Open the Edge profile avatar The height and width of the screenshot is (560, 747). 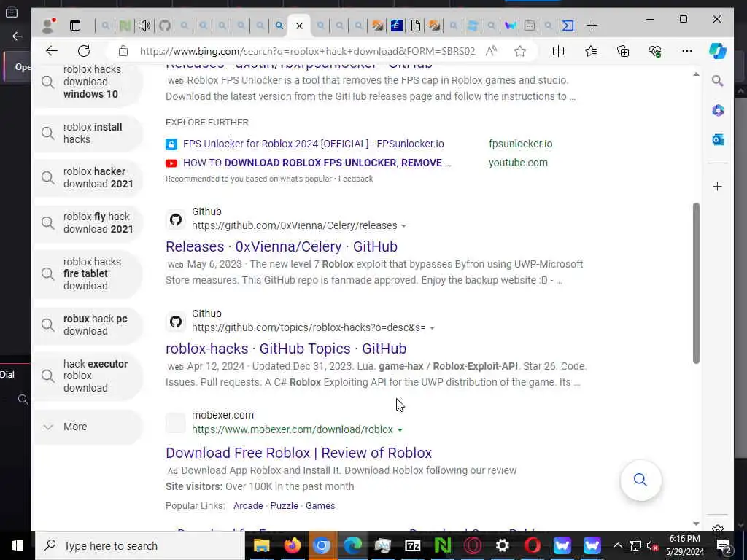click(x=48, y=26)
